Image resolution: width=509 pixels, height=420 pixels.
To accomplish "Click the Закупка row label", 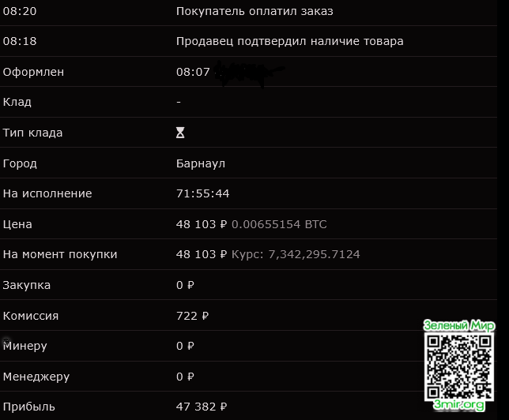I will tap(27, 285).
